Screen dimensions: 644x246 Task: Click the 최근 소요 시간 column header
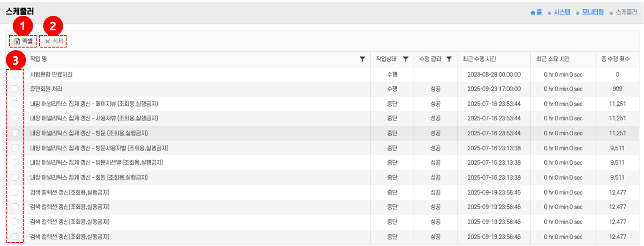click(553, 59)
